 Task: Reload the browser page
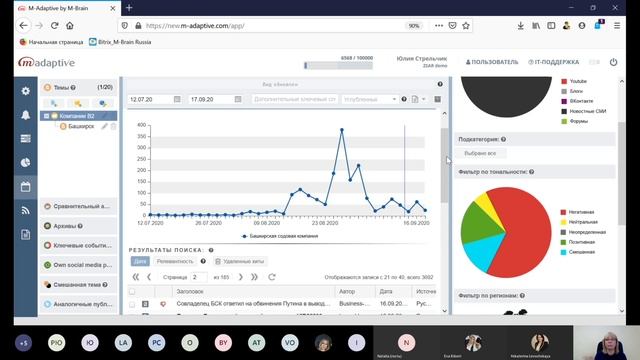pyautogui.click(x=54, y=25)
